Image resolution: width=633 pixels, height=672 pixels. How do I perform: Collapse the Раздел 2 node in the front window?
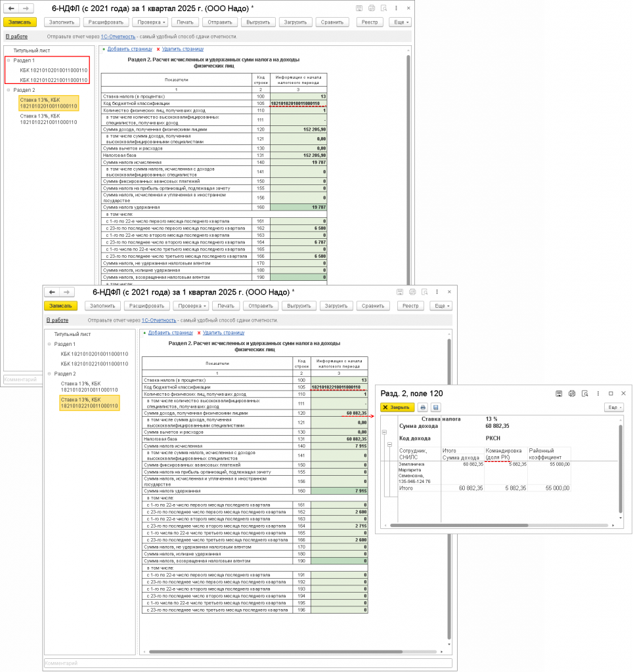point(49,373)
